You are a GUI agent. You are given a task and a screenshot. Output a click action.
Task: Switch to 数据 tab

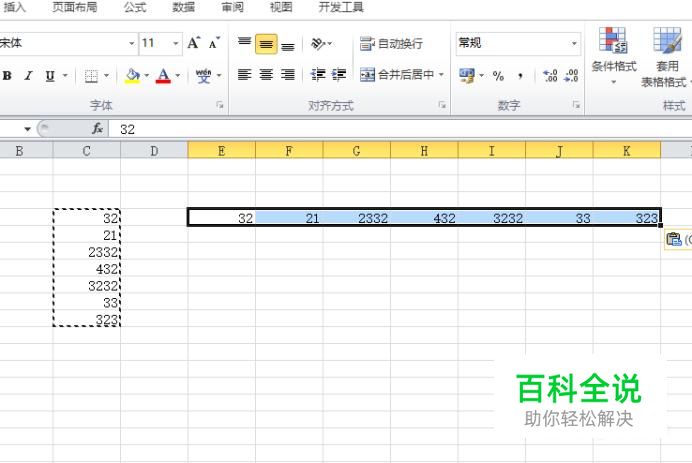click(184, 7)
